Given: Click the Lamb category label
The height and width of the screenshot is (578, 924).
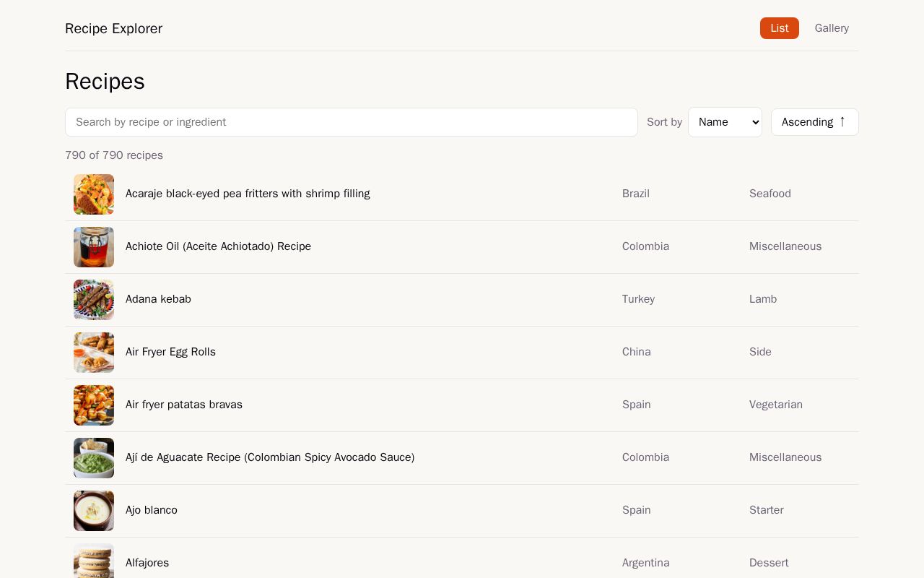Looking at the screenshot, I should point(763,299).
